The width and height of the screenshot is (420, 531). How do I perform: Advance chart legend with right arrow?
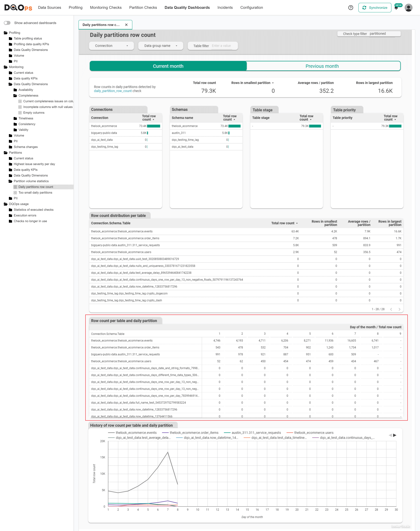coord(395,435)
